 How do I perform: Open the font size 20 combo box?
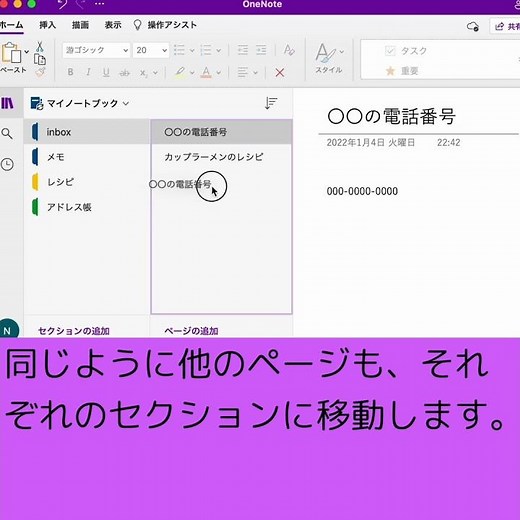pos(151,50)
